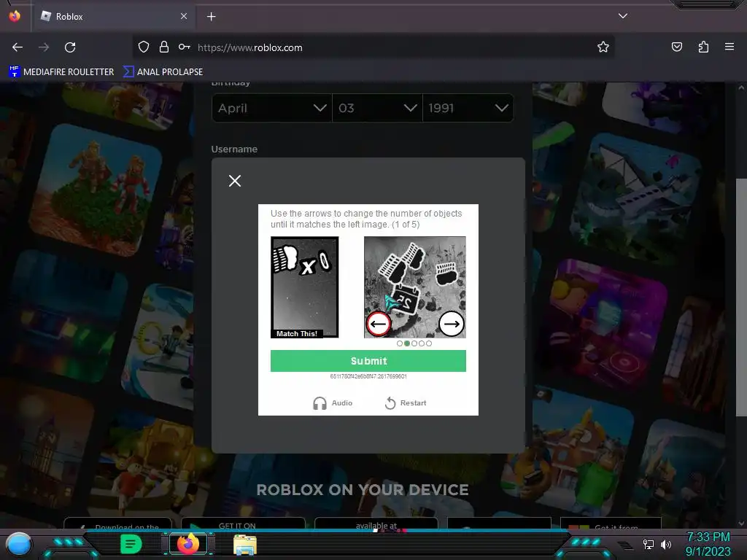Viewport: 747px width, 560px height.
Task: Open the Firefox hamburger menu
Action: (x=729, y=47)
